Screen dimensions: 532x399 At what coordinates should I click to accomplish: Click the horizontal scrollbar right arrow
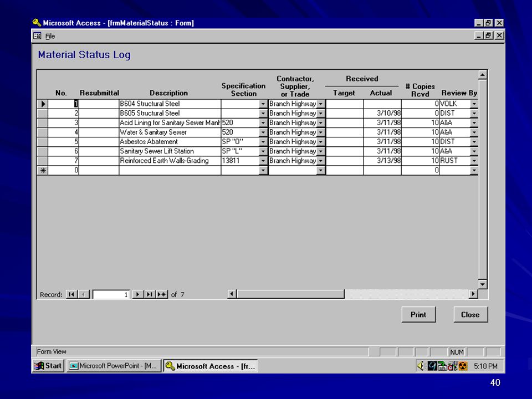tap(473, 294)
